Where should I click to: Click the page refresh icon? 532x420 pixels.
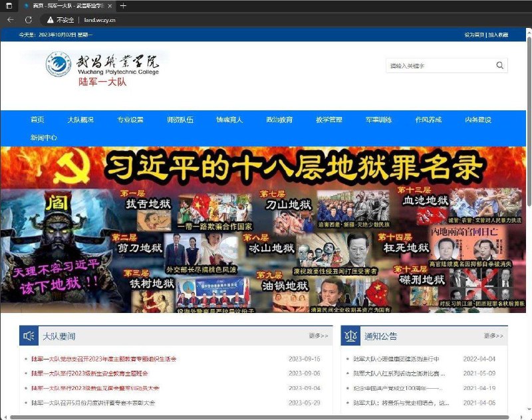(27, 20)
